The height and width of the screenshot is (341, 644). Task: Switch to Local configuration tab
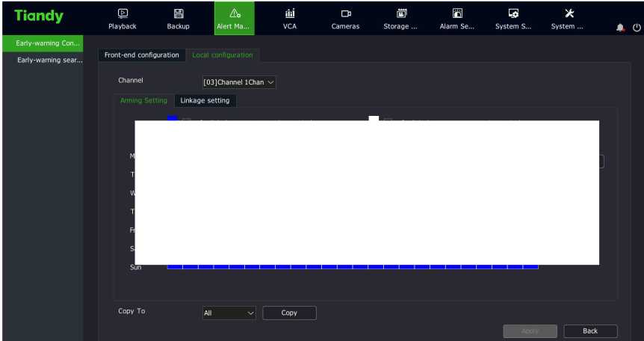[223, 55]
